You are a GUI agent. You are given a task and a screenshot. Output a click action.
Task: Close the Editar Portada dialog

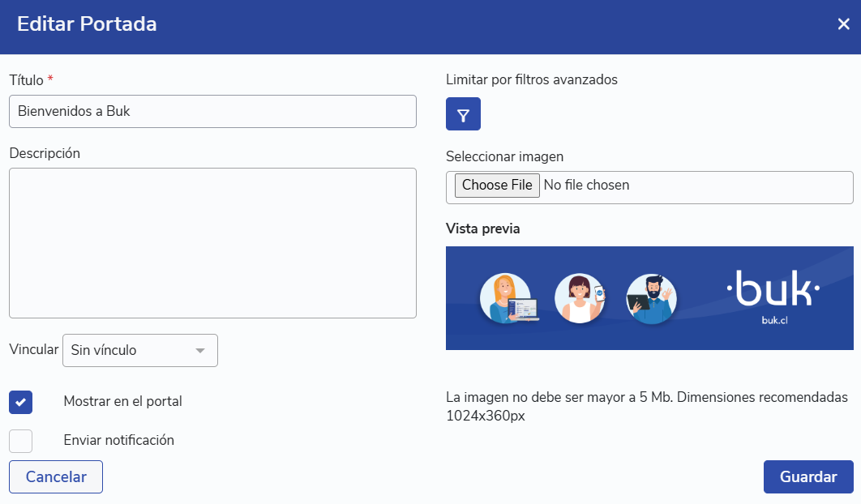[x=843, y=24]
